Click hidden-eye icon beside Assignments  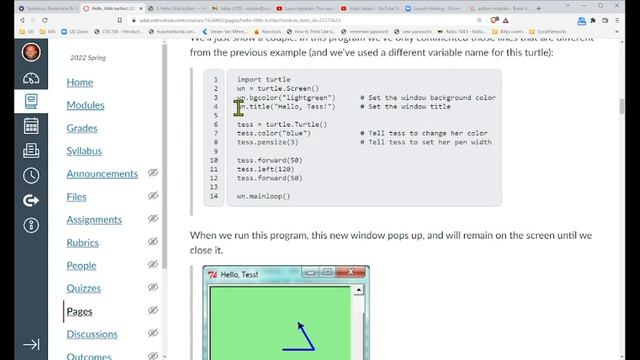[153, 218]
